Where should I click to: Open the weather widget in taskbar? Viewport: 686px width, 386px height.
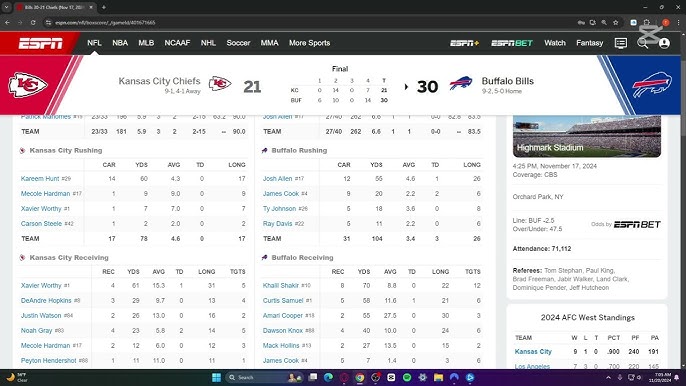click(17, 377)
